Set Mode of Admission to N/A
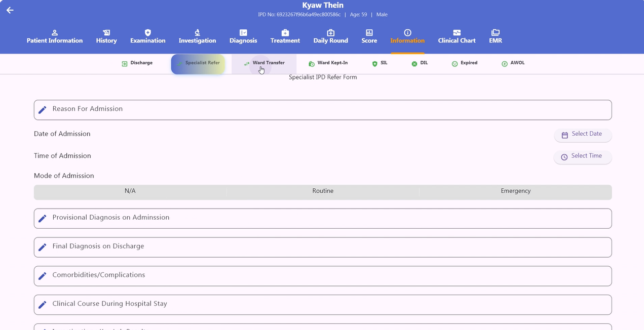 pyautogui.click(x=130, y=192)
